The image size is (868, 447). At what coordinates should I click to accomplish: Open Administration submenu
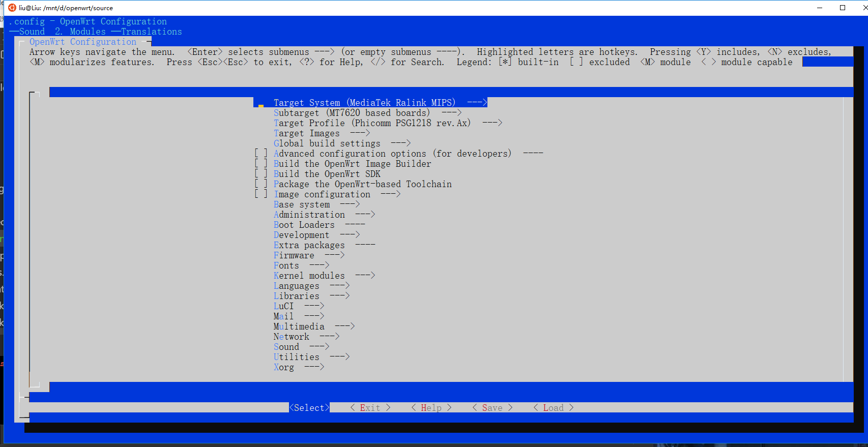pyautogui.click(x=324, y=215)
